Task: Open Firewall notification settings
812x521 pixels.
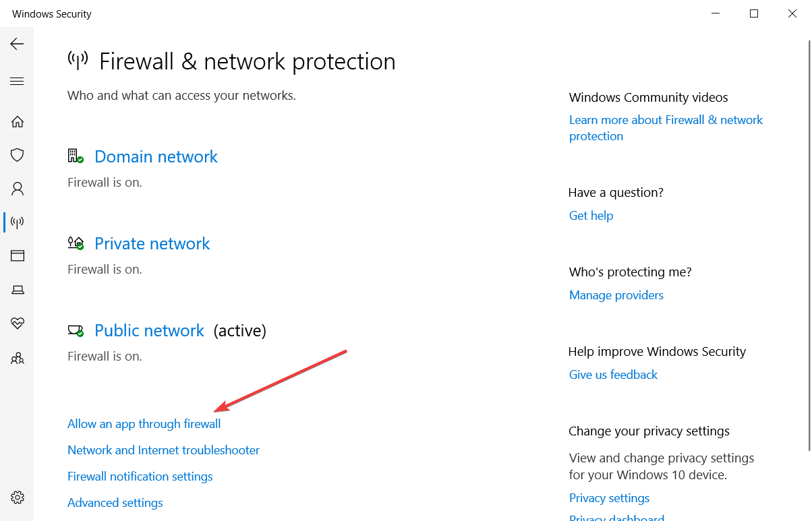Action: point(140,477)
